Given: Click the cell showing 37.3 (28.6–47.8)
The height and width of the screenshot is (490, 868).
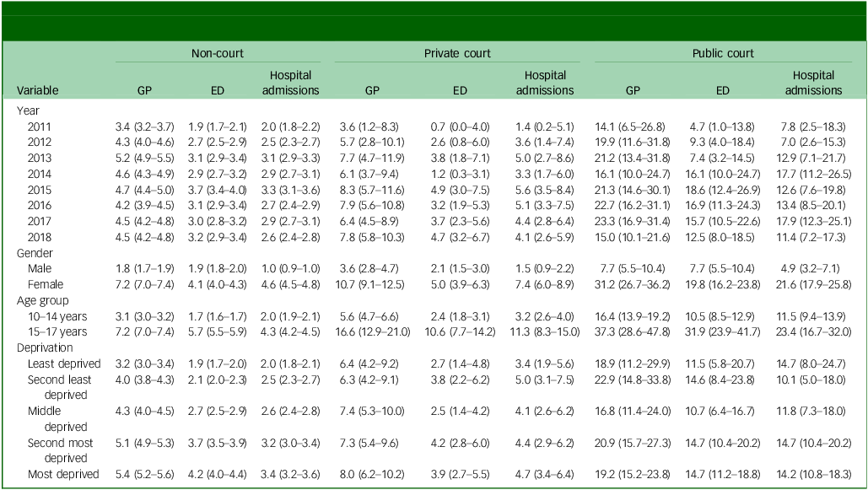Looking at the screenshot, I should tap(635, 331).
